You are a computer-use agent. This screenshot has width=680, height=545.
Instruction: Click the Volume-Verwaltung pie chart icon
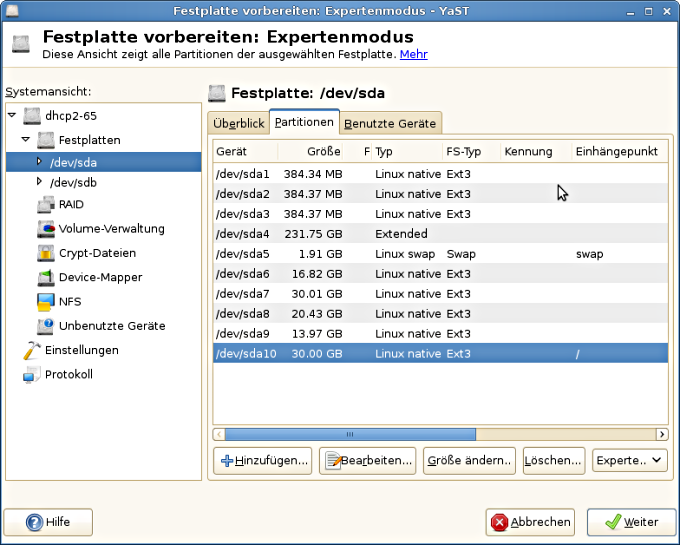pyautogui.click(x=46, y=228)
